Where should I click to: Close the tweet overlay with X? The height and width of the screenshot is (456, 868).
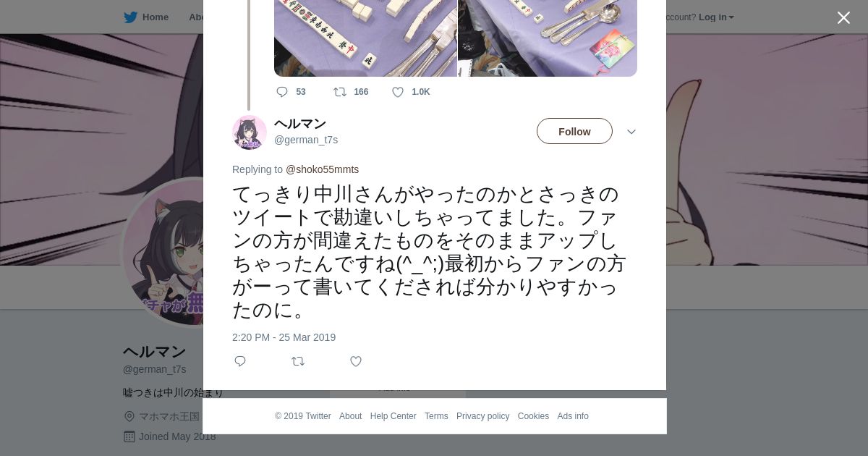pos(843,18)
